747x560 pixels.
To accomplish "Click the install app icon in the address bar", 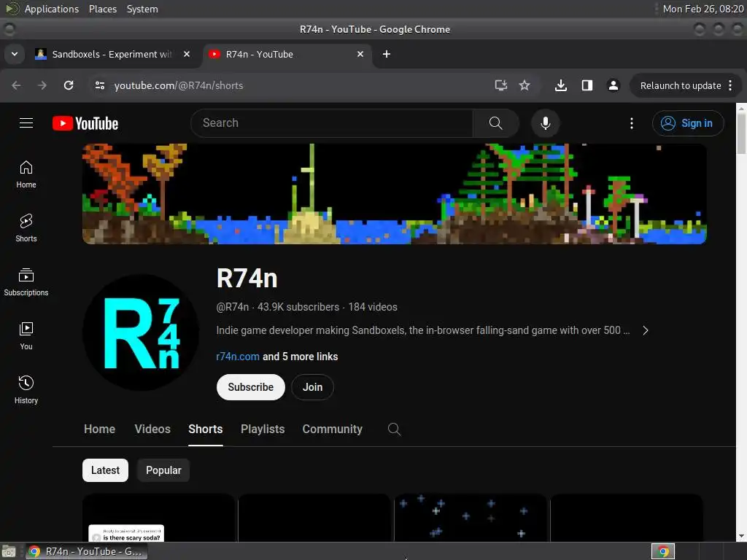I will coord(500,85).
